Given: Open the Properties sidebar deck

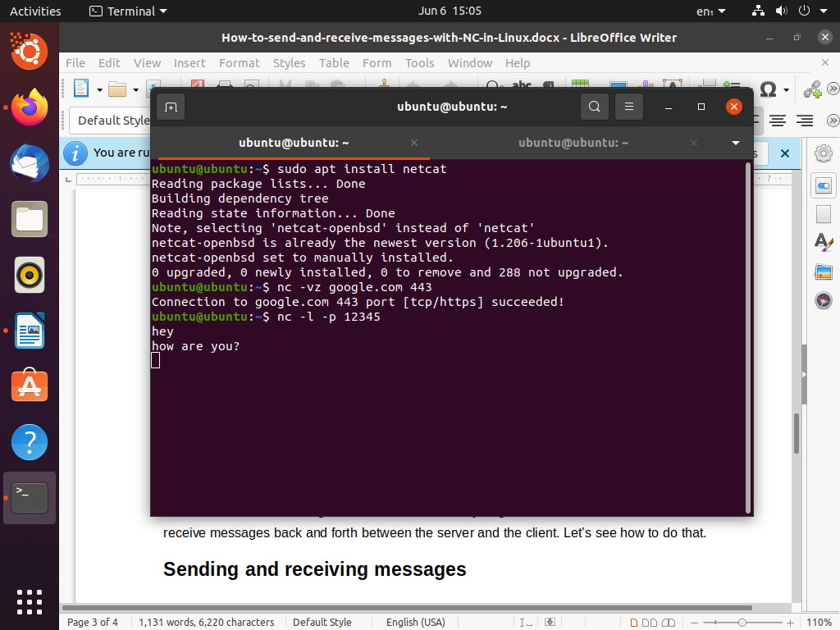Looking at the screenshot, I should tap(824, 186).
